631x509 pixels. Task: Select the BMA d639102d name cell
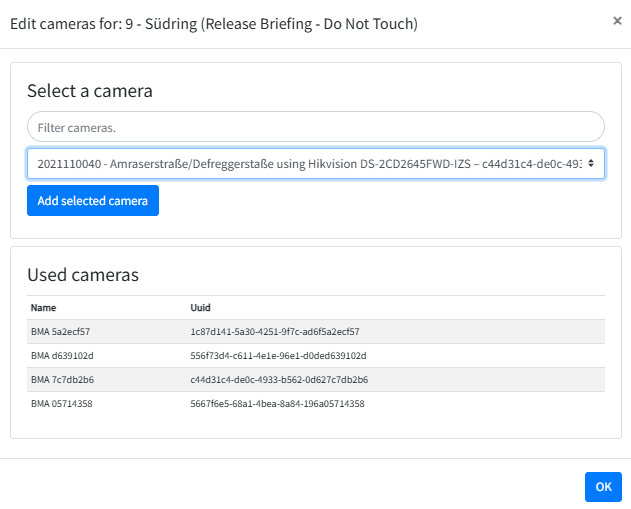pyautogui.click(x=62, y=356)
